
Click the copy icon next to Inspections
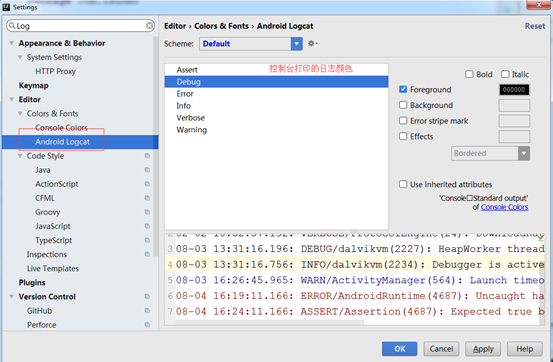click(x=147, y=254)
